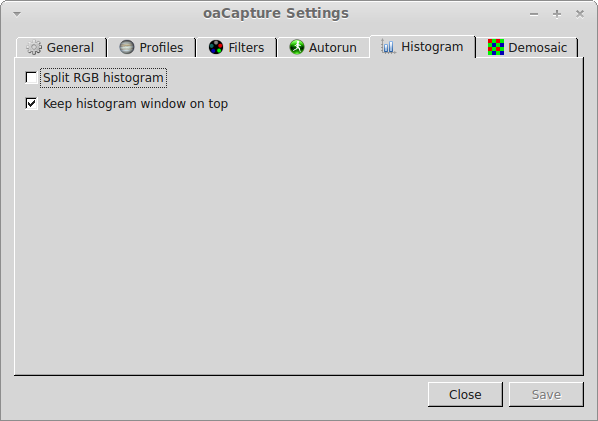
Task: Click the green running-man Autorun icon
Action: pos(296,47)
